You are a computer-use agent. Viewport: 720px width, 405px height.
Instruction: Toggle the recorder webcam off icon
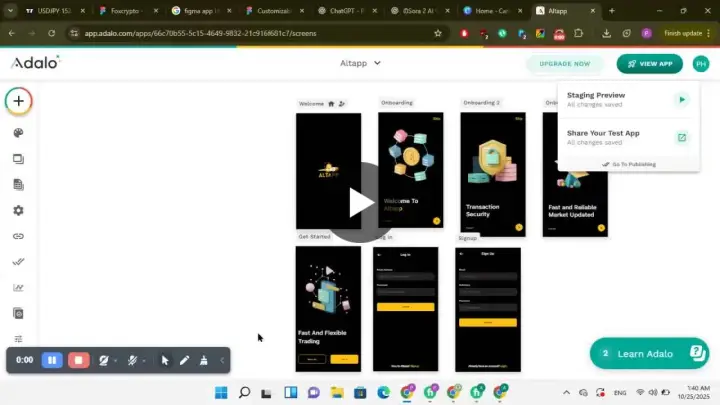coord(104,360)
